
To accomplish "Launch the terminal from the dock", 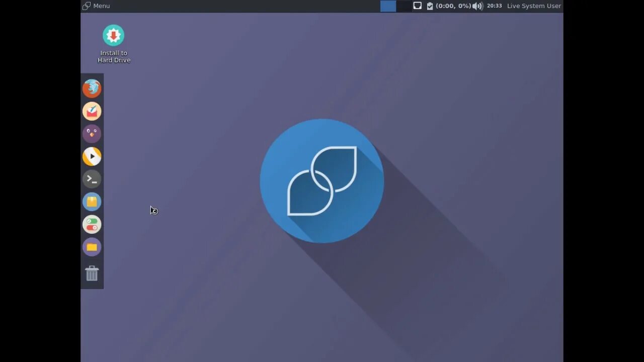I will (92, 179).
